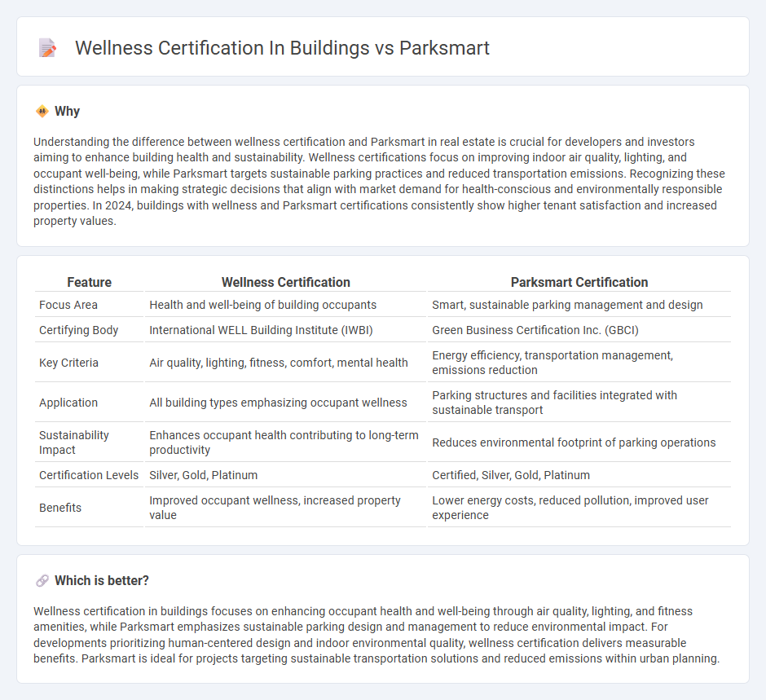Screen dimensions: 766x700
Task: Click cell 'Enhances occupant health contributing to long-term productivity'
Action: tap(284, 442)
